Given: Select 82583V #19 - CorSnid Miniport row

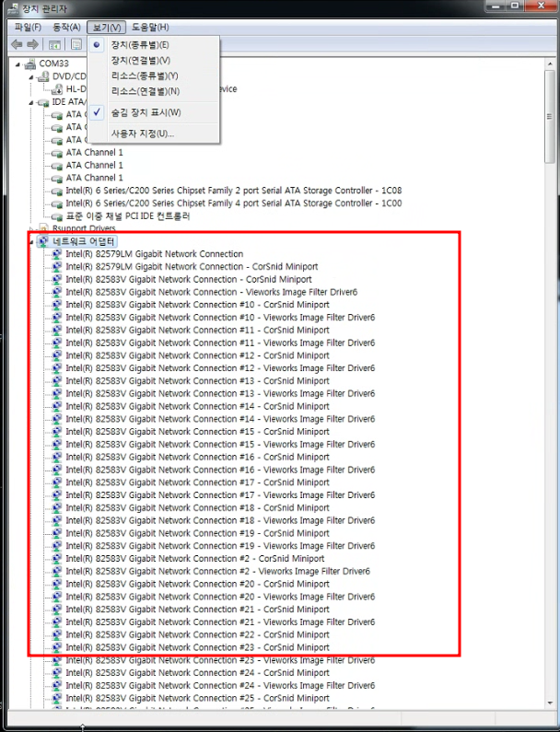Looking at the screenshot, I should coord(197,533).
